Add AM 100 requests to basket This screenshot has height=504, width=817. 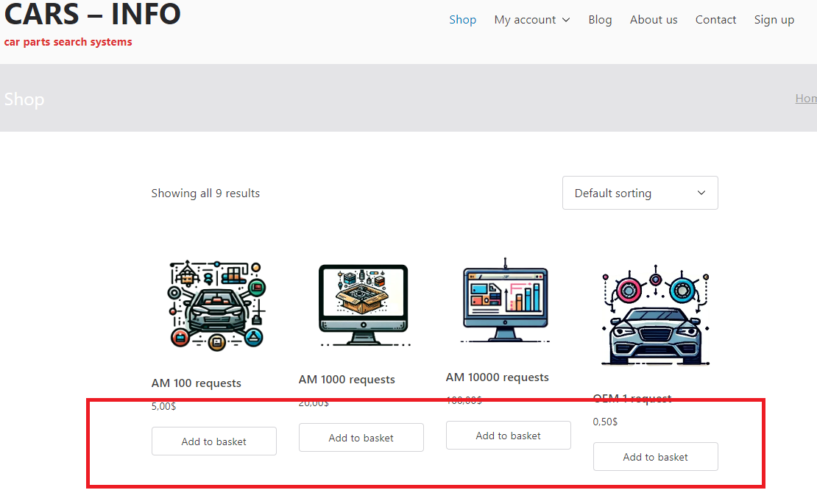(x=213, y=441)
